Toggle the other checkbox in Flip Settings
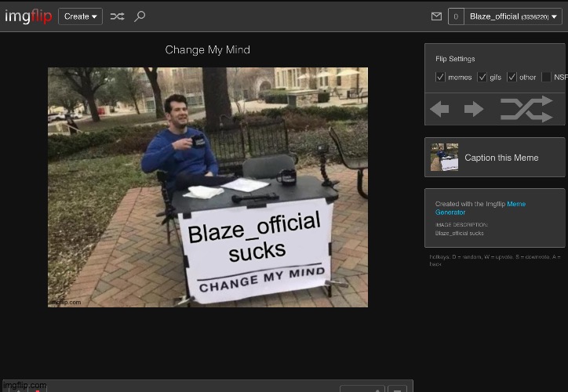The height and width of the screenshot is (392, 568). click(x=512, y=77)
